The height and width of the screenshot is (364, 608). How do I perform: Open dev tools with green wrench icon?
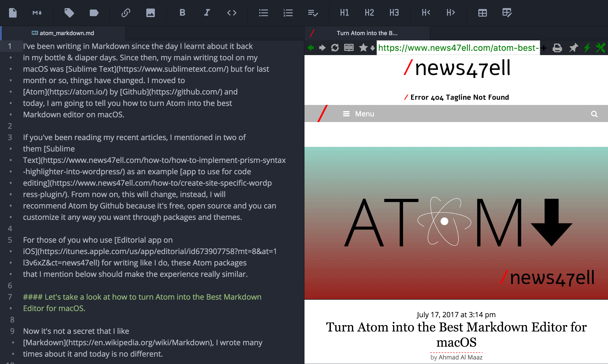click(600, 48)
